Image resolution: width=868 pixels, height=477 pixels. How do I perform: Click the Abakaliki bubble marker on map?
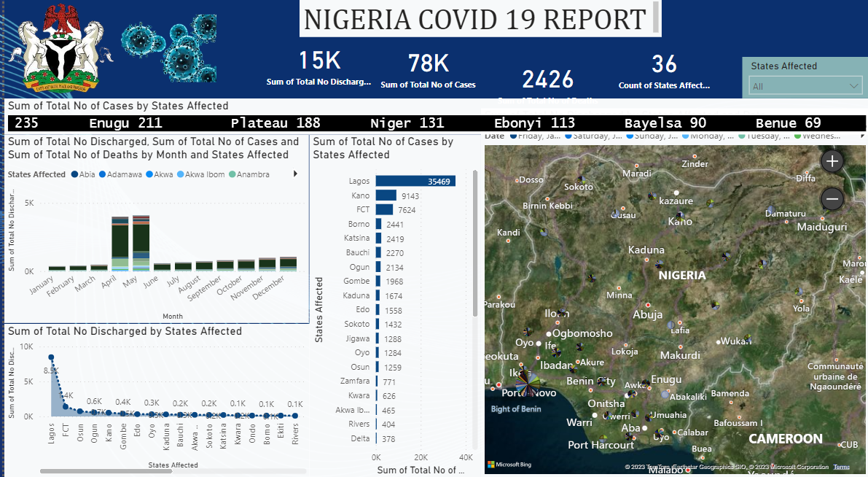665,395
